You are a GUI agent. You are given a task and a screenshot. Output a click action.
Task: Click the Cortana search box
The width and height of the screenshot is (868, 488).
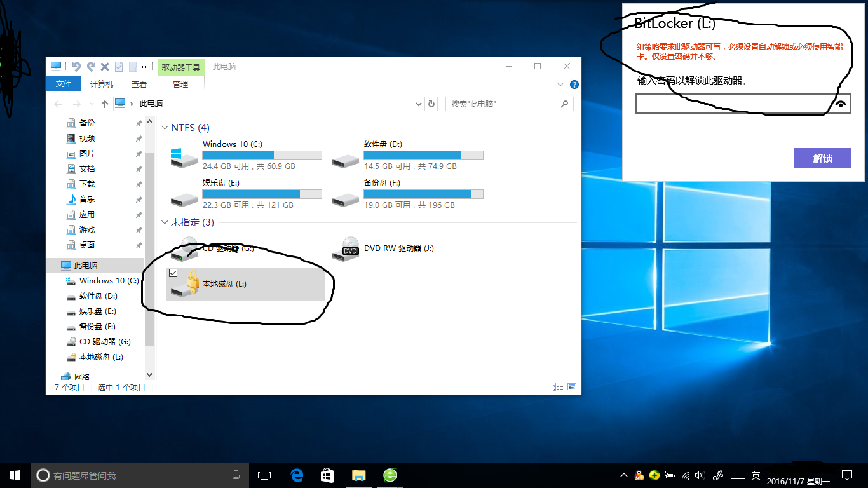139,475
